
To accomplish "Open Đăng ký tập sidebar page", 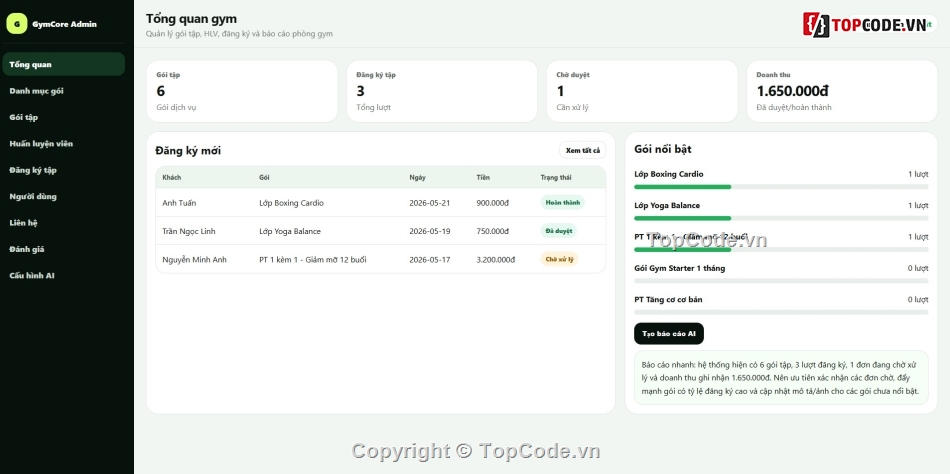I will pos(64,170).
